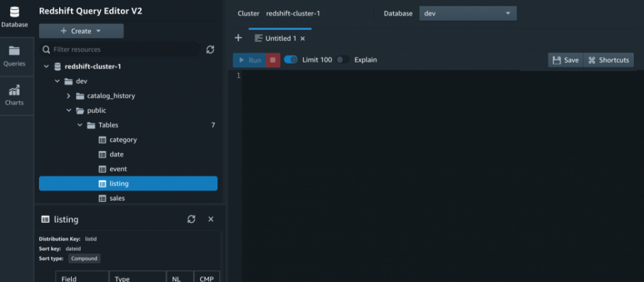This screenshot has height=282, width=644.
Task: Select the listing table row
Action: [x=128, y=183]
